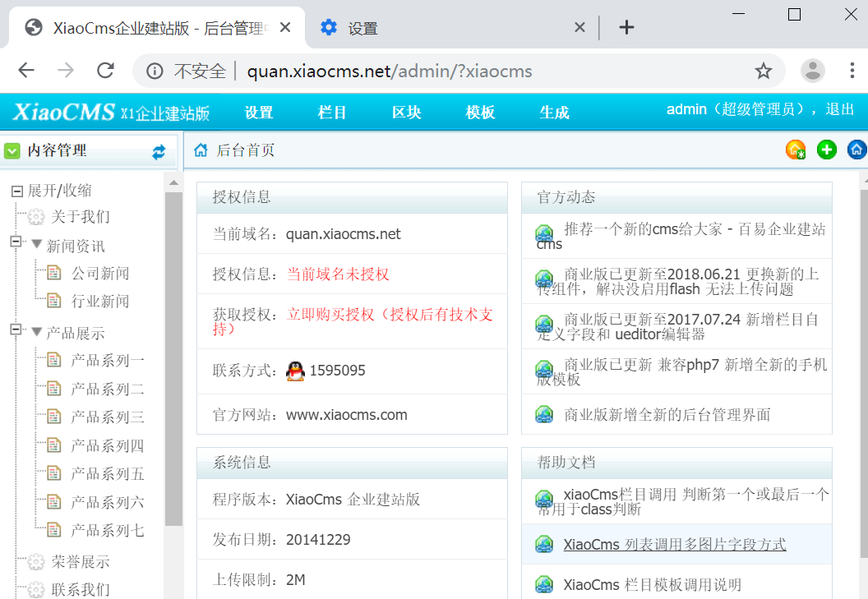
Task: Open the 区块 menu
Action: coord(406,113)
